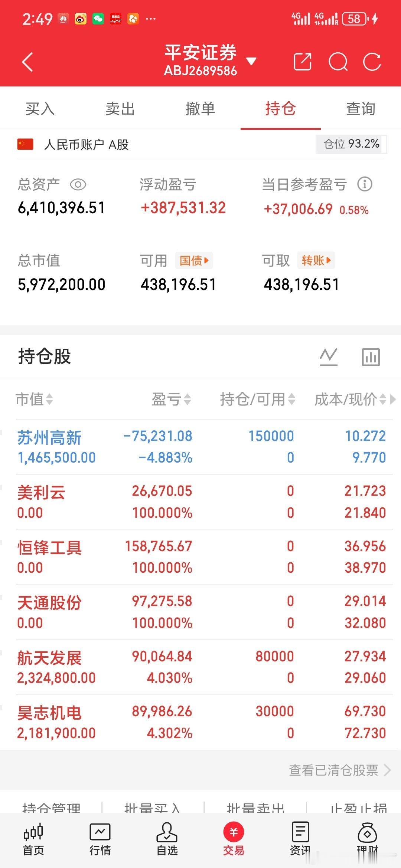Tap 恒锋工具 profit 158,765.67
The height and width of the screenshot is (868, 401).
click(159, 546)
